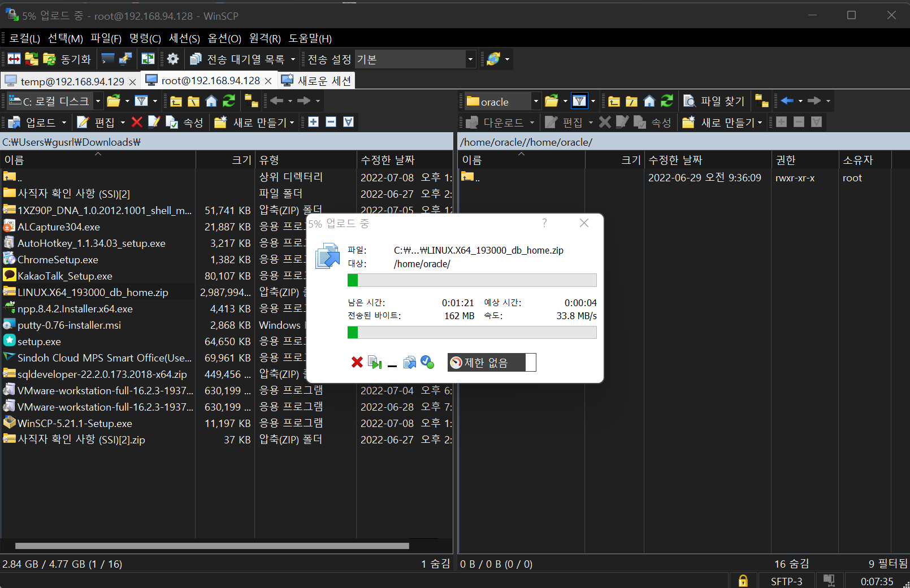Viewport: 910px width, 588px height.
Task: Toggle the synchronized browsing icon in main toolbar
Action: click(148, 59)
